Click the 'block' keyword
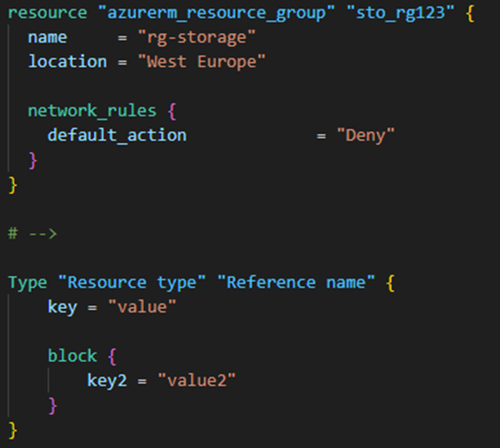 tap(73, 356)
